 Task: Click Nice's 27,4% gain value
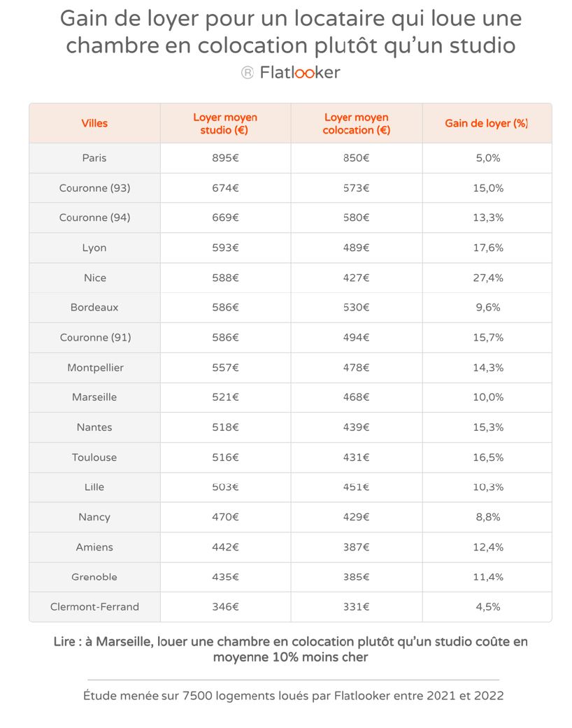488,278
